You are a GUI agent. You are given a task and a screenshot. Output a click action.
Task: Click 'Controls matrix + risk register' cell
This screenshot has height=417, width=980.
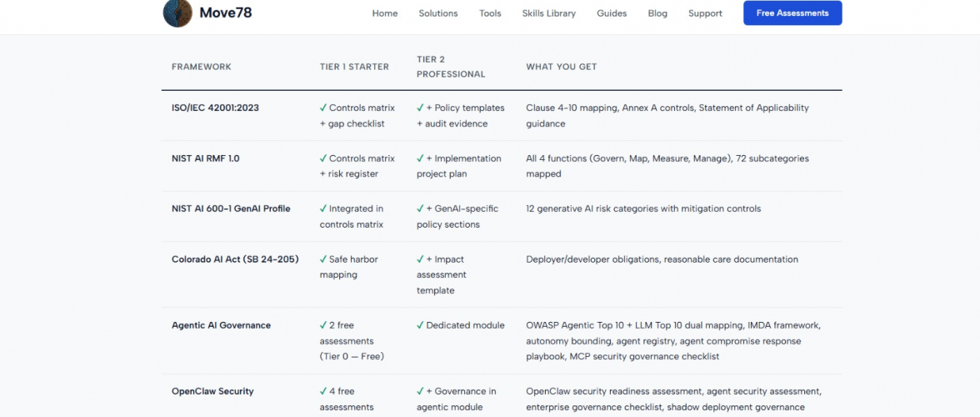[x=357, y=166]
